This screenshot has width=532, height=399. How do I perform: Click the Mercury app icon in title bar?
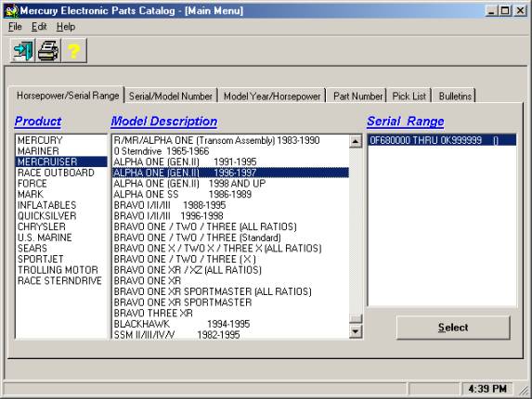tap(11, 11)
